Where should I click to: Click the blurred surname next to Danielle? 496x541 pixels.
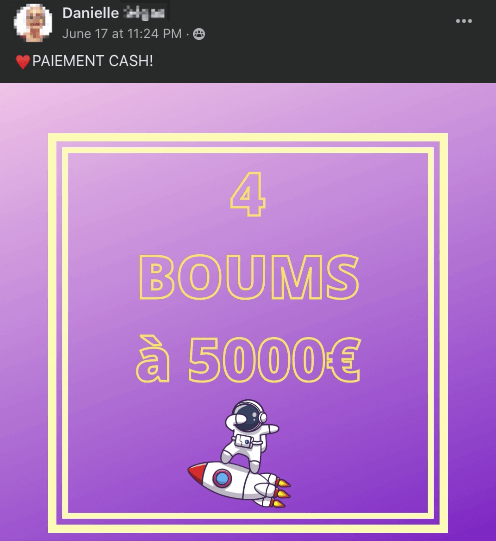click(x=144, y=13)
